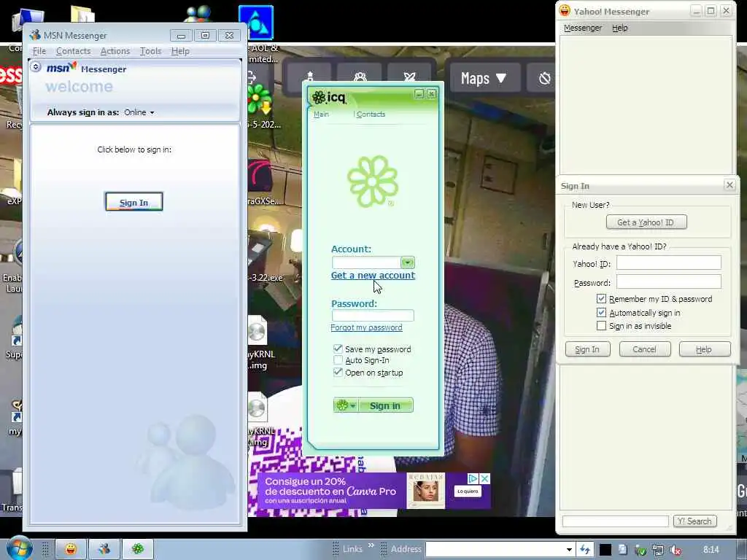Open the network tray icon
747x560 pixels.
(x=658, y=550)
